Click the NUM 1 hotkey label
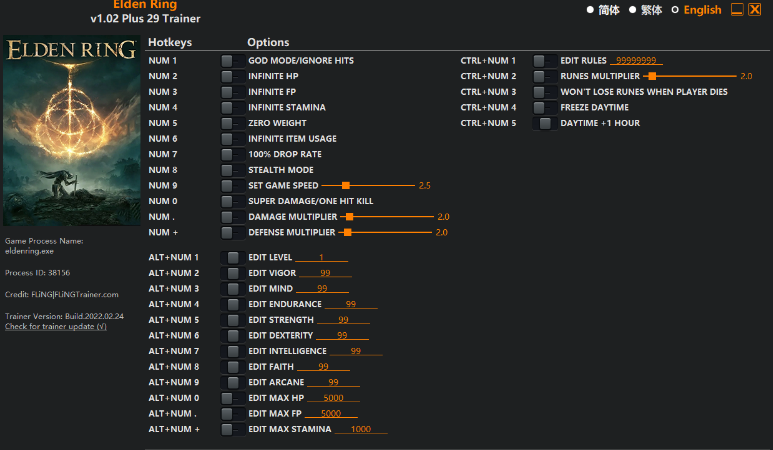This screenshot has width=773, height=450. [x=163, y=61]
